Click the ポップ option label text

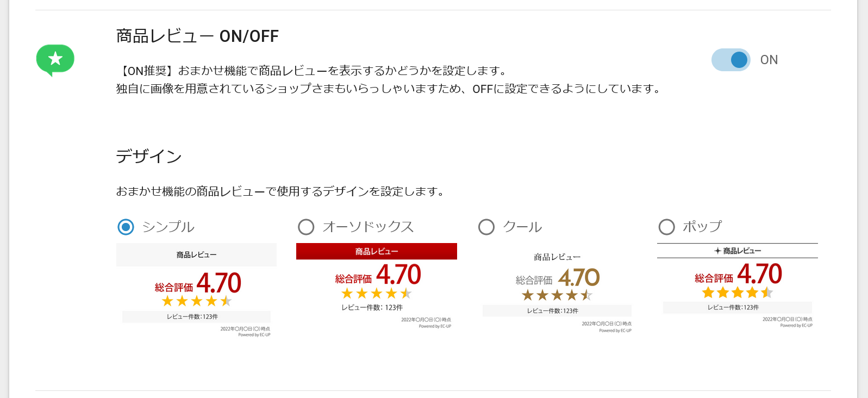point(702,227)
